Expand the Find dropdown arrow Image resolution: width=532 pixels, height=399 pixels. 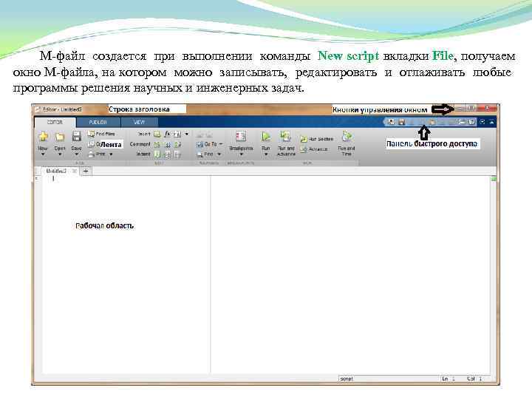point(219,154)
